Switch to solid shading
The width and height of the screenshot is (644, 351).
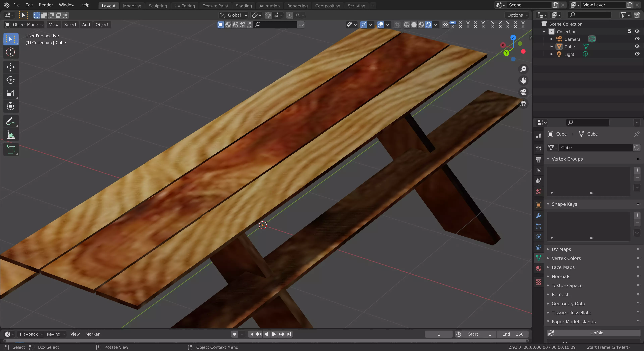[x=414, y=25]
